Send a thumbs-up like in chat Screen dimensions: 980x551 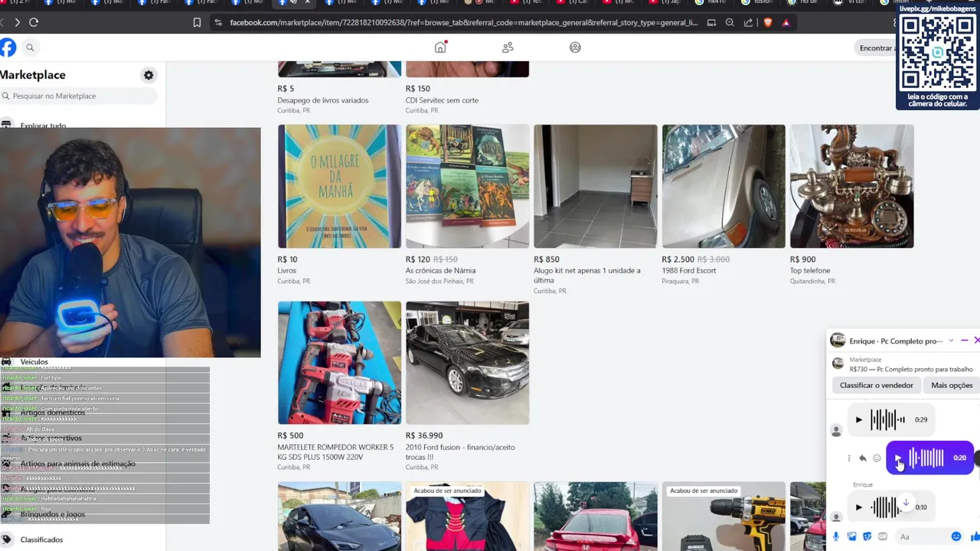[975, 536]
